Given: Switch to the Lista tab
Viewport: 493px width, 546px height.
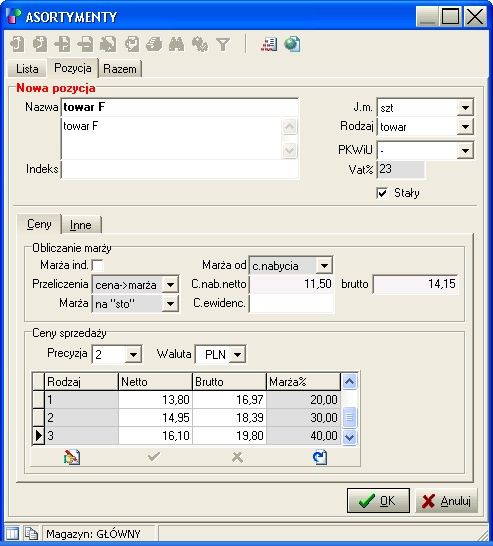Looking at the screenshot, I should point(27,69).
